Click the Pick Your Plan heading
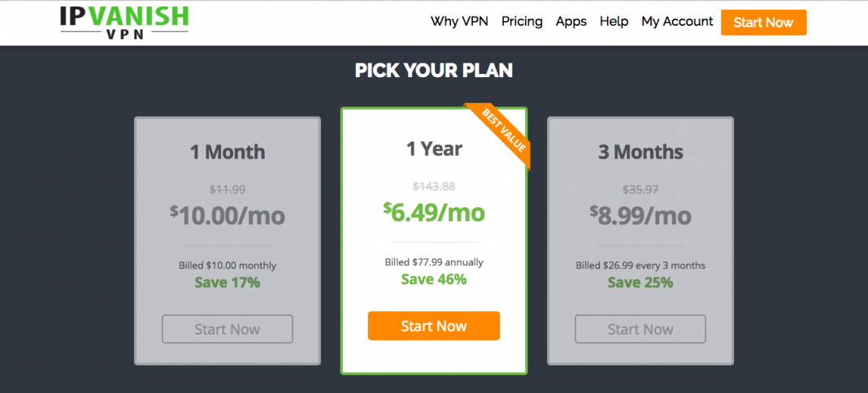The width and height of the screenshot is (868, 393). point(434,71)
